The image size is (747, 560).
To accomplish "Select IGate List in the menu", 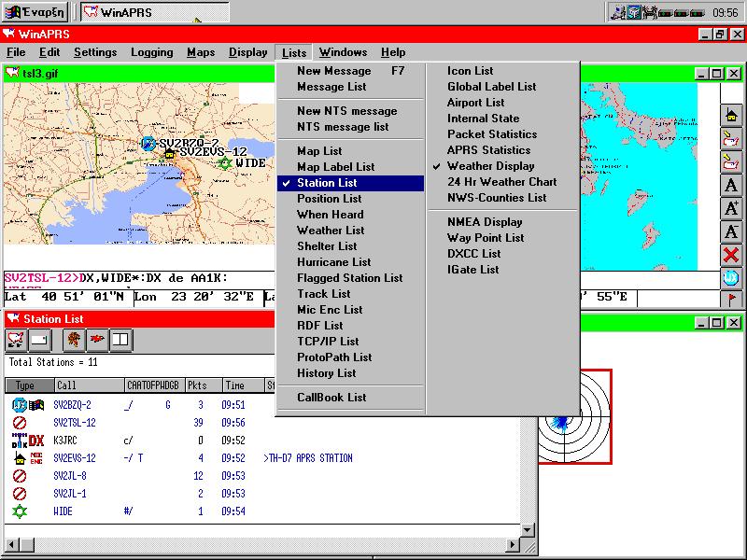I will pos(502,270).
